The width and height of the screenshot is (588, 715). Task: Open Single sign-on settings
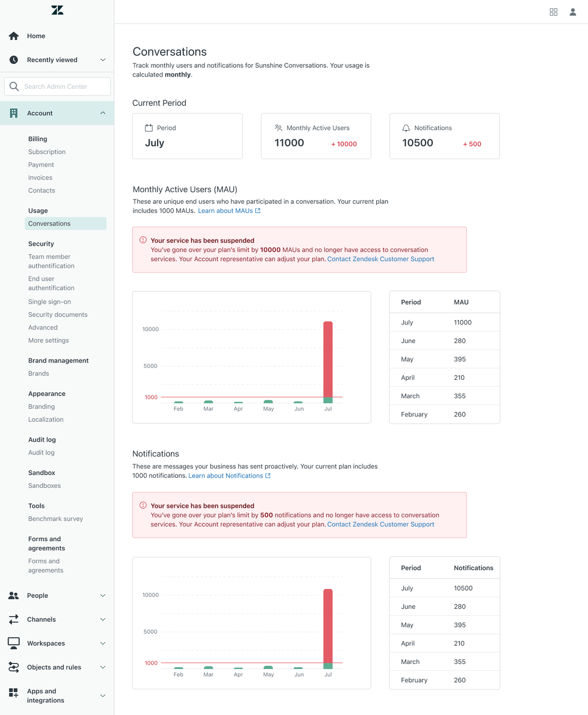50,301
